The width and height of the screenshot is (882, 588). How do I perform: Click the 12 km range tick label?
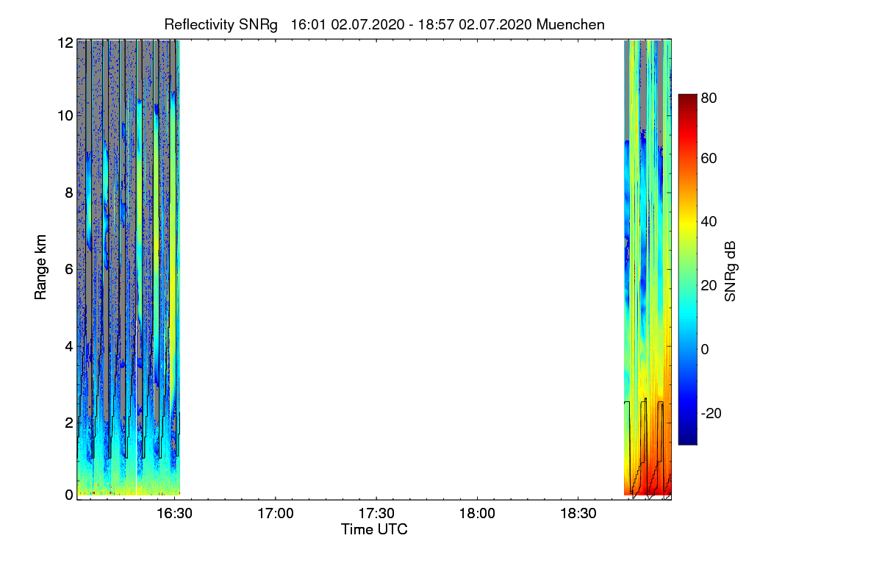click(65, 43)
